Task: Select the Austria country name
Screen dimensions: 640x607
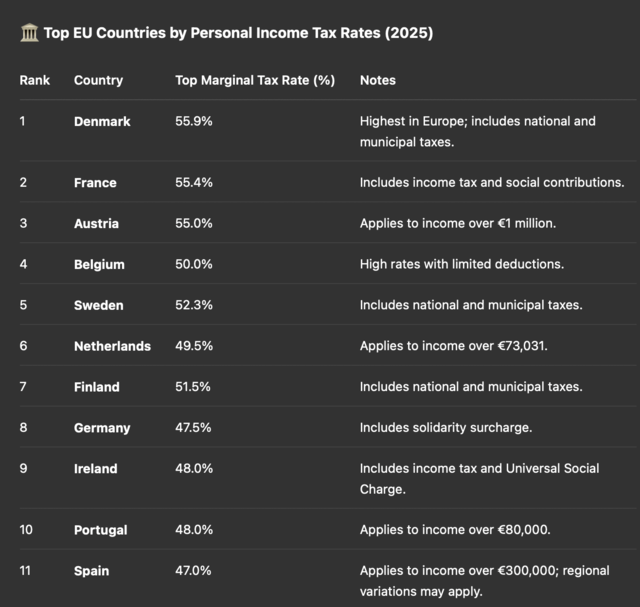Action: [x=96, y=223]
